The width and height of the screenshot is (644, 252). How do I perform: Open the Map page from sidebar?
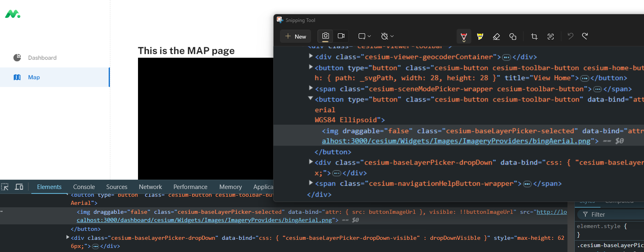55,77
